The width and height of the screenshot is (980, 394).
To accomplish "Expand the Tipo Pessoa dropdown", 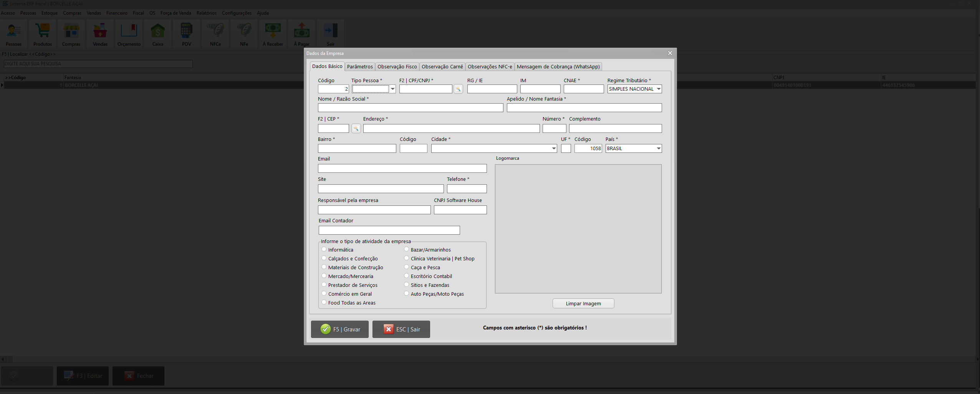I will 392,89.
